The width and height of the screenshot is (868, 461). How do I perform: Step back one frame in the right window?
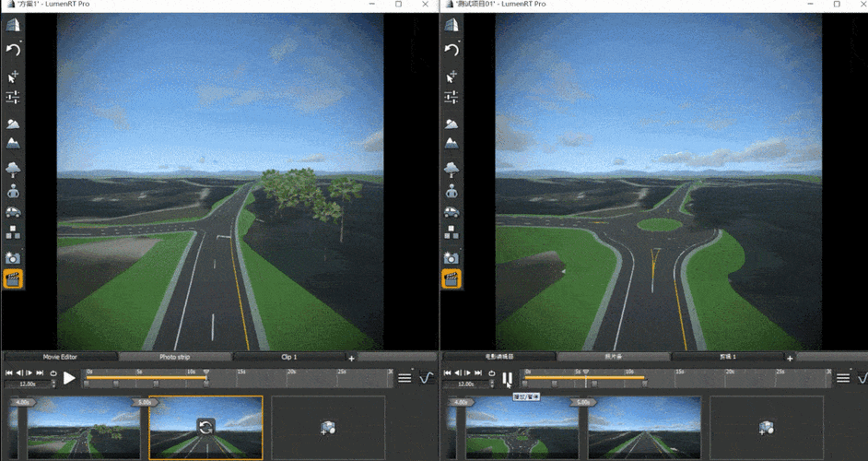(x=457, y=372)
